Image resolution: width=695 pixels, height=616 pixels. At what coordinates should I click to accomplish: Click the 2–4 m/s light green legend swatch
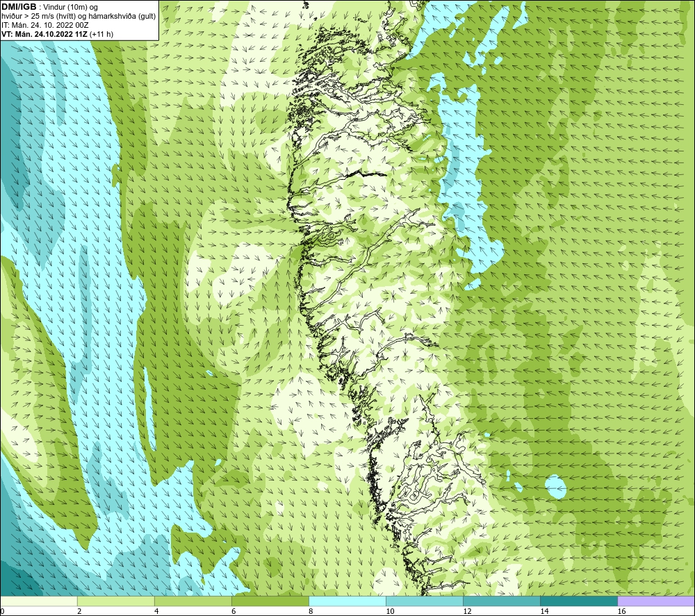[116, 601]
